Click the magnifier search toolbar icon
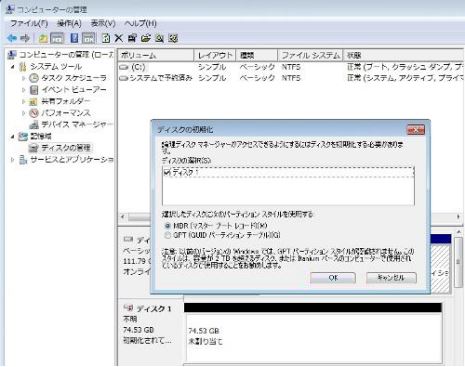This screenshot has width=465, height=367. pos(159,38)
